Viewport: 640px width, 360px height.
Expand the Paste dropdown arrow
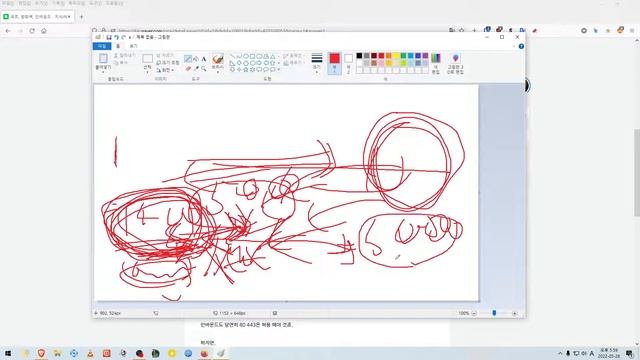click(x=103, y=72)
